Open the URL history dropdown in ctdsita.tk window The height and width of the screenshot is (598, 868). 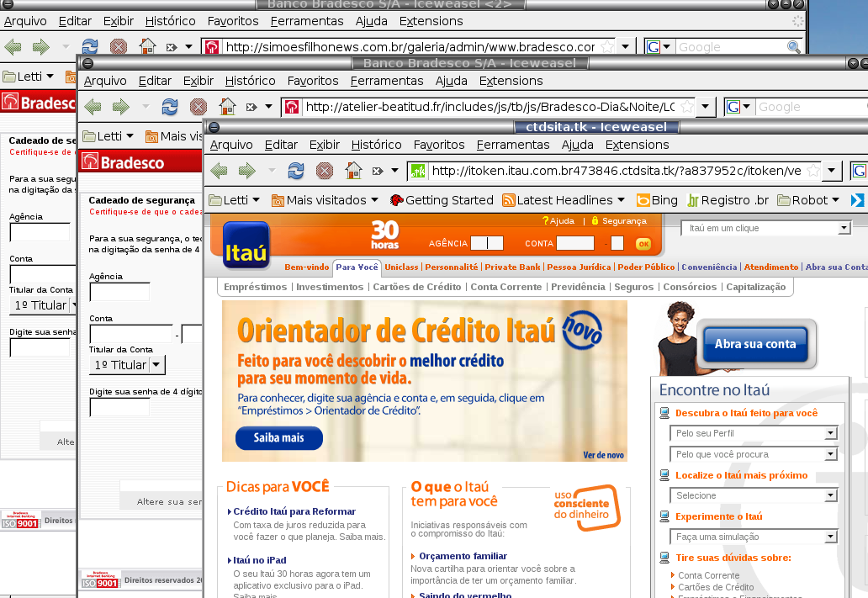coord(832,171)
